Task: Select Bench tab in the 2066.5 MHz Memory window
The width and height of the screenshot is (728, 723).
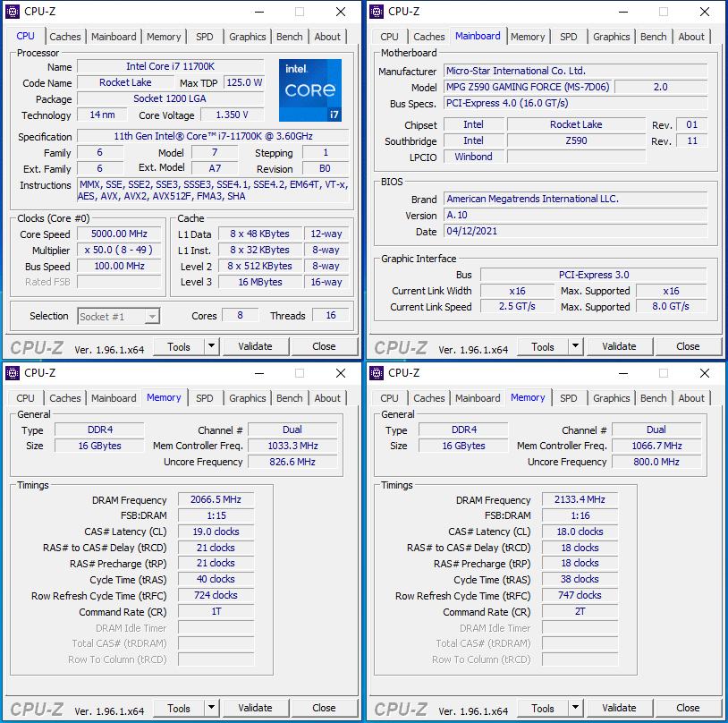Action: pyautogui.click(x=289, y=398)
